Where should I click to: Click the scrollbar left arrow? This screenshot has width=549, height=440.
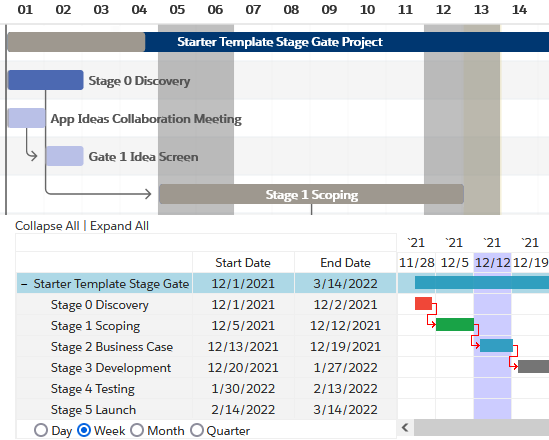(x=405, y=427)
